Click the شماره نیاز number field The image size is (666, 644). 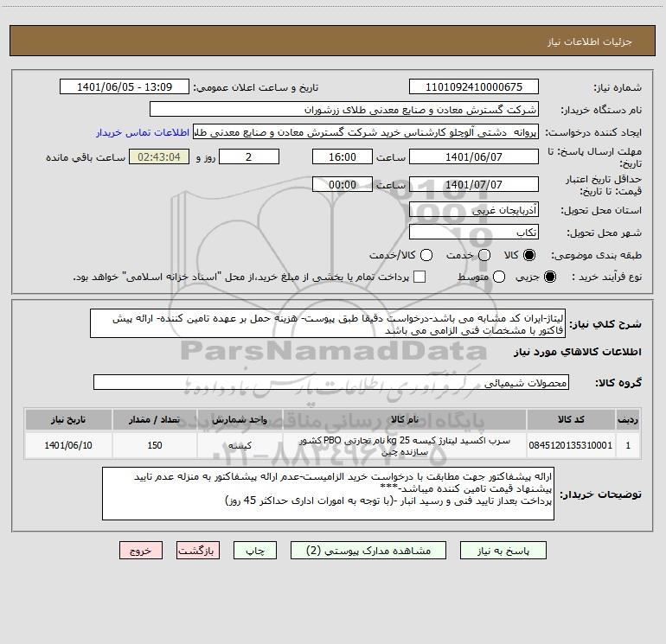tap(474, 87)
